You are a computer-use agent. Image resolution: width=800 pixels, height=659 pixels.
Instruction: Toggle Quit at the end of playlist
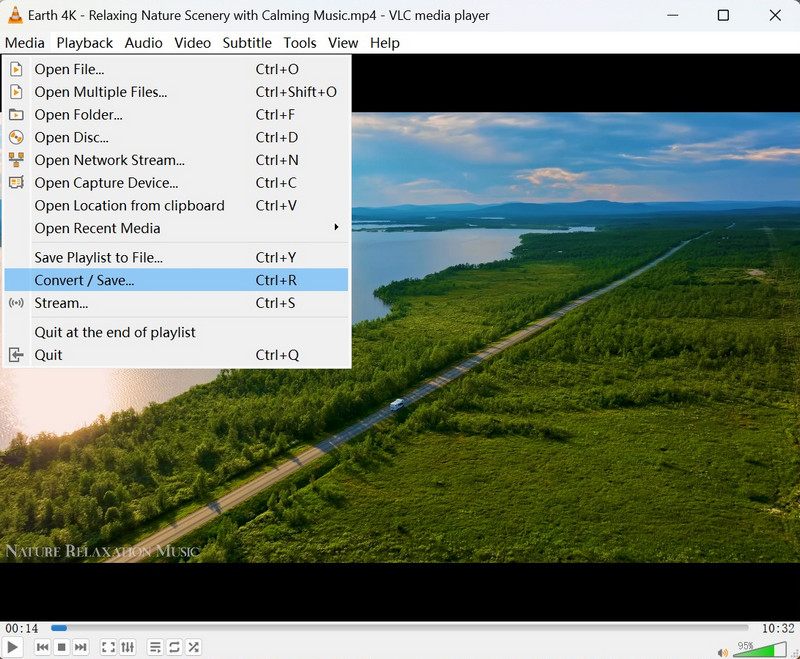(177, 332)
